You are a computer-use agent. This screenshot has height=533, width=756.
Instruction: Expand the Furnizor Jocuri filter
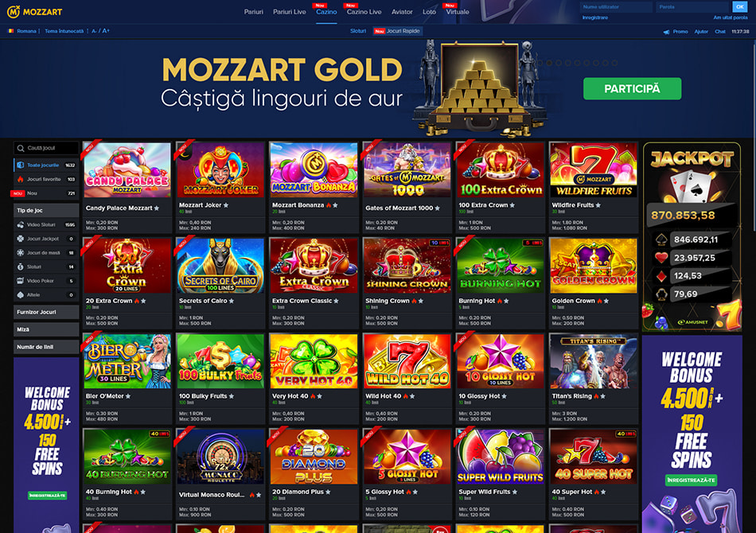46,313
